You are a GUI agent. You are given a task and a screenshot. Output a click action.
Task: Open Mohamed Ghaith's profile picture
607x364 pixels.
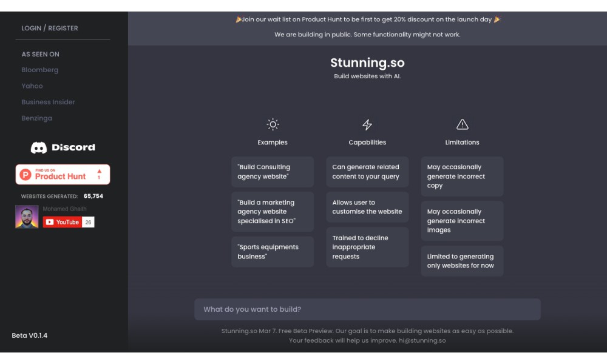click(x=27, y=217)
